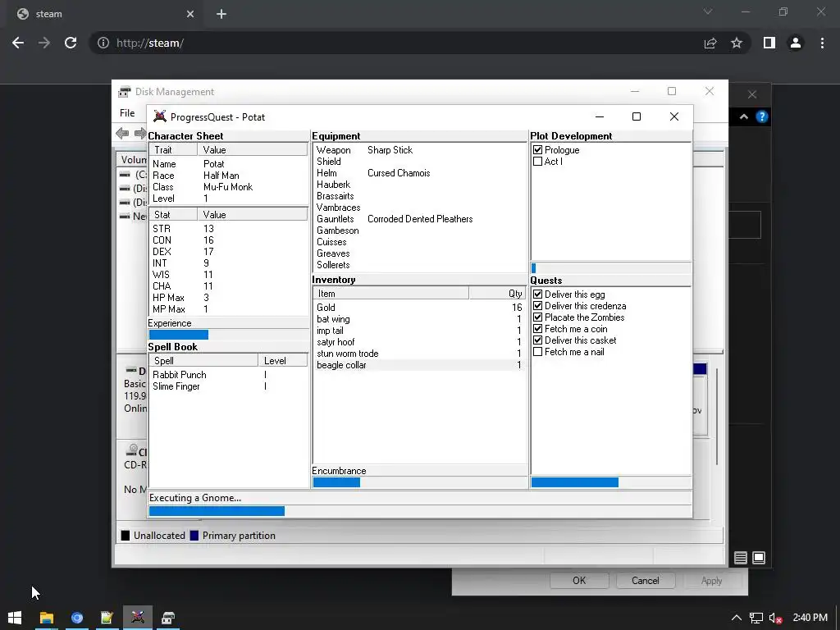The image size is (840, 630).
Task: Click browser back arrow button
Action: [18, 43]
